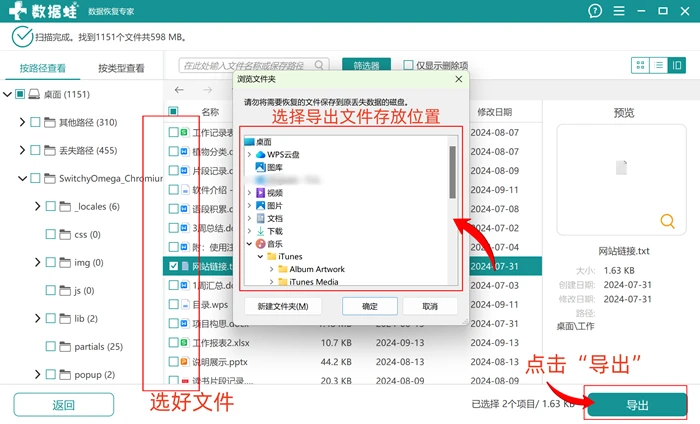
Task: Collapse the SwitchyOmega_Chromium folder
Action: pyautogui.click(x=22, y=179)
